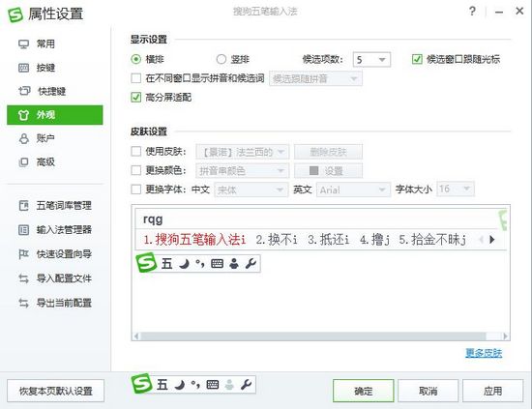Screen dimensions: 532x409
Task: Click the shortcut icon beside 快捷键
Action: [x=24, y=91]
